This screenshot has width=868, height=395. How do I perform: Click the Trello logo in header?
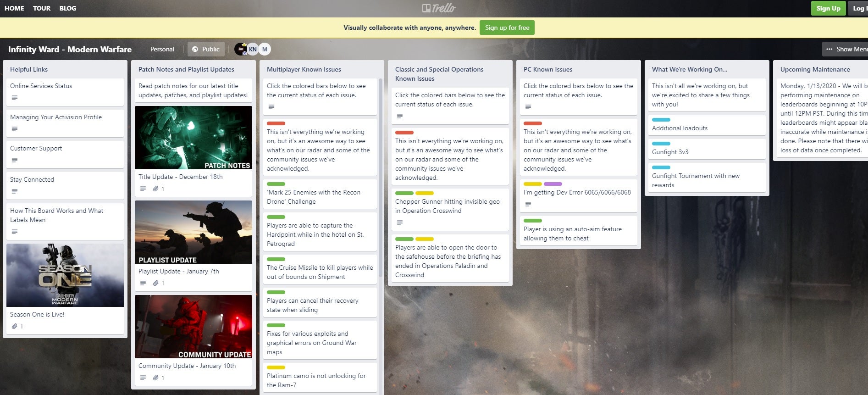[439, 8]
